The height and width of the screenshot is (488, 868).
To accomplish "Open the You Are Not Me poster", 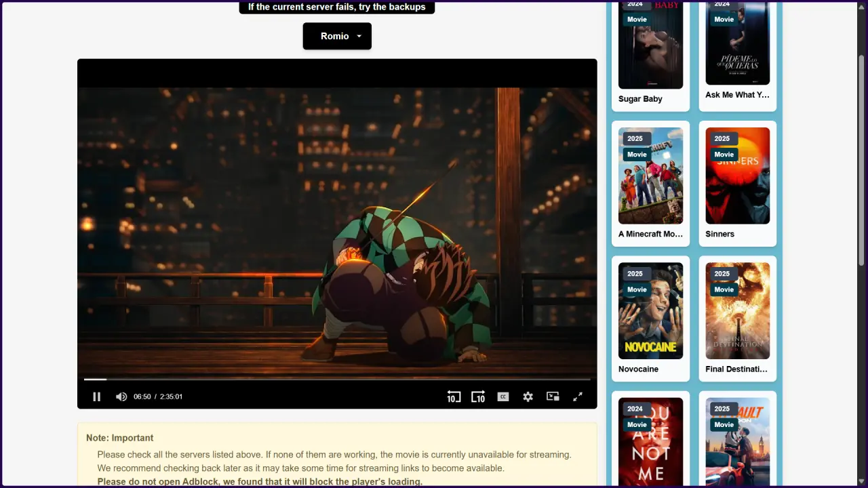I will pyautogui.click(x=650, y=441).
